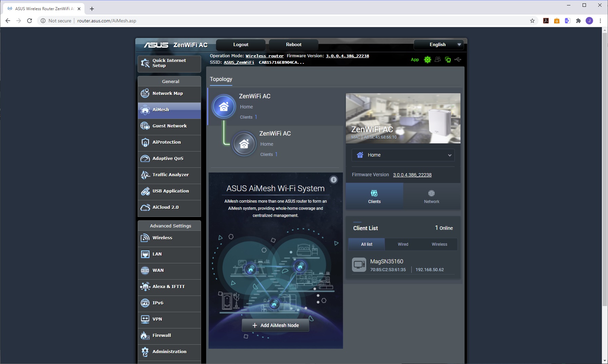The image size is (608, 364).
Task: Select the top ZenWiFi AC home node icon
Action: click(224, 107)
